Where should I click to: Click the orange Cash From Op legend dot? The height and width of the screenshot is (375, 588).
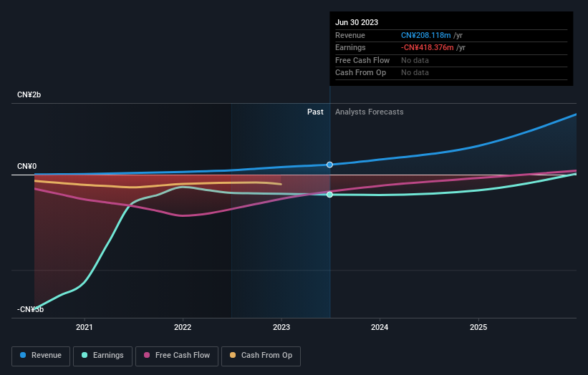[233, 355]
